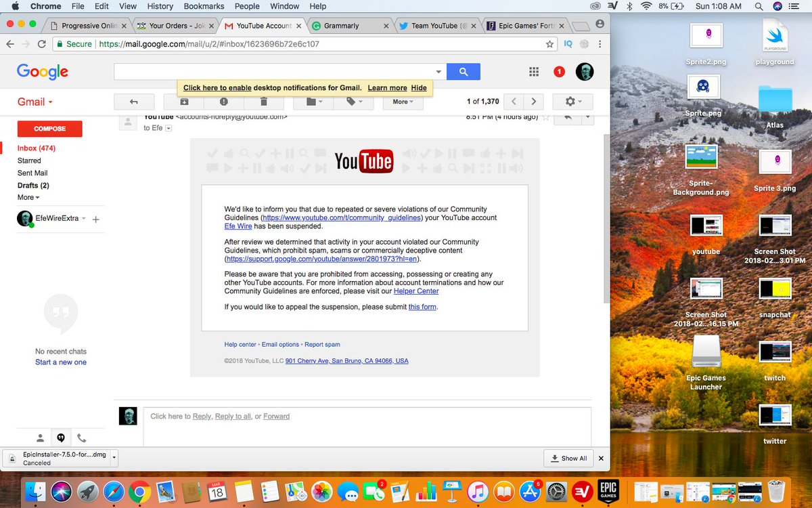This screenshot has height=508, width=812.
Task: Switch to the Team YouTube Twitter tab
Action: [436, 26]
